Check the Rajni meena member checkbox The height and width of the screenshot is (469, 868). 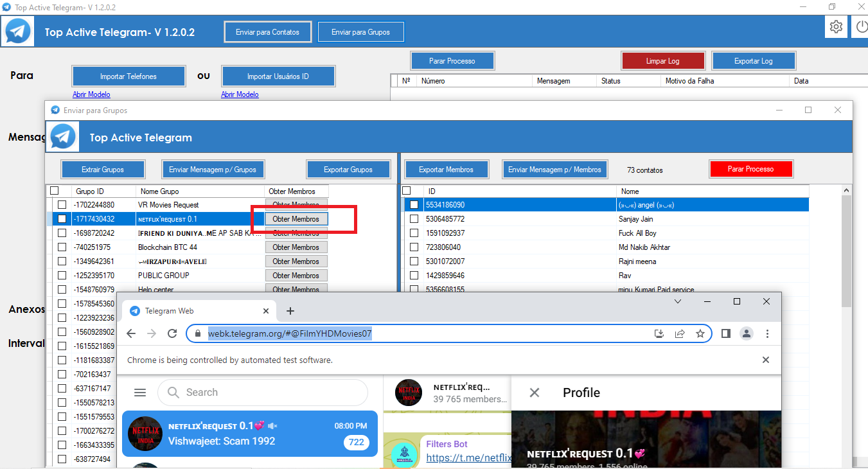click(414, 261)
